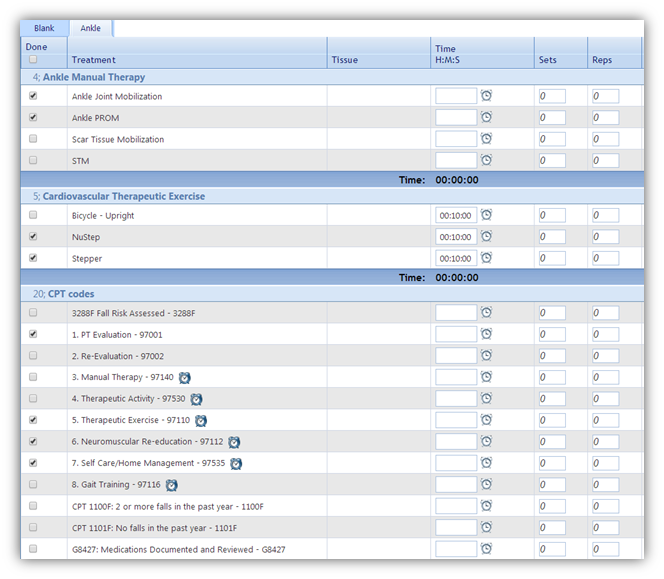This screenshot has width=664, height=579.
Task: Click the time field for Stepper
Action: click(456, 259)
